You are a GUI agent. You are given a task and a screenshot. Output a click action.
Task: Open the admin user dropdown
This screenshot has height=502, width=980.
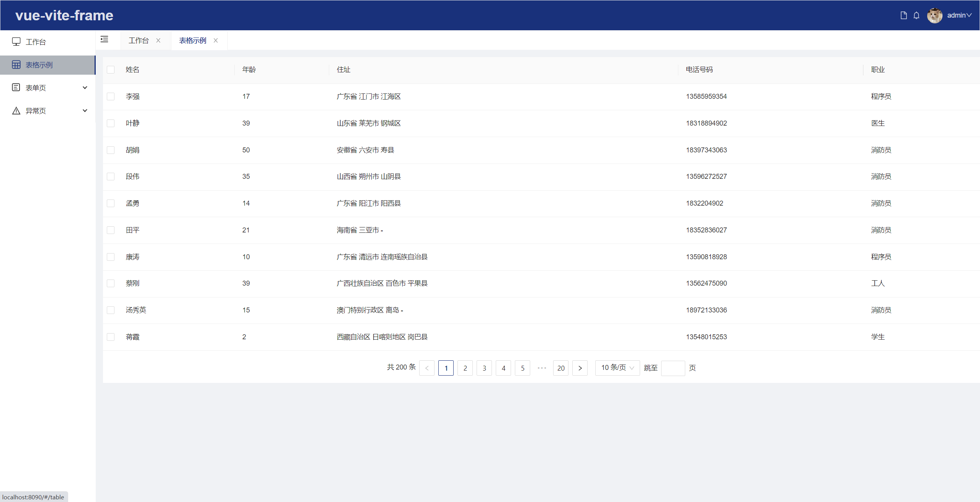(959, 15)
